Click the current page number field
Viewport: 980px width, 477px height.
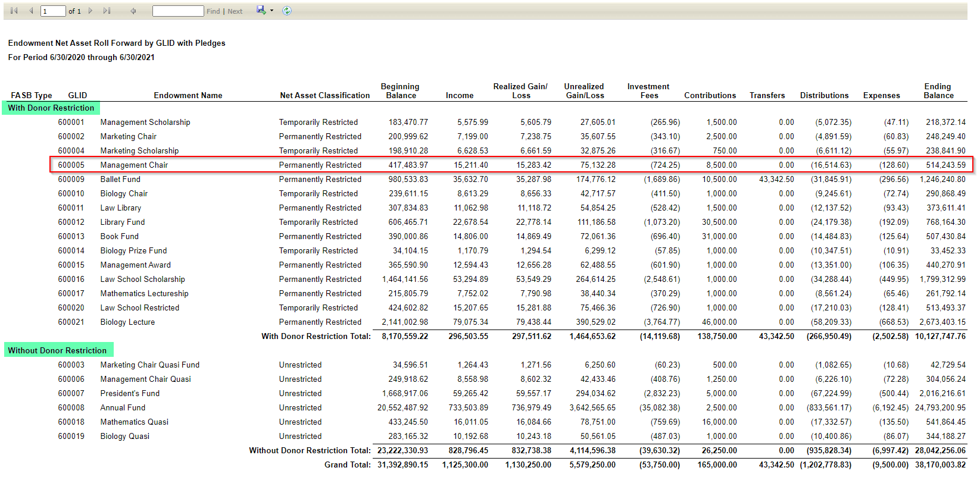tap(53, 11)
